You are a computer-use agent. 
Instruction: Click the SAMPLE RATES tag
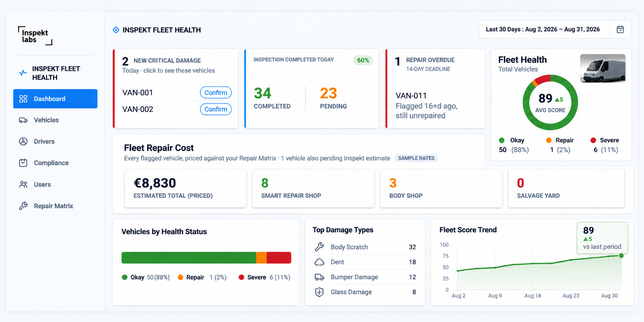[416, 158]
